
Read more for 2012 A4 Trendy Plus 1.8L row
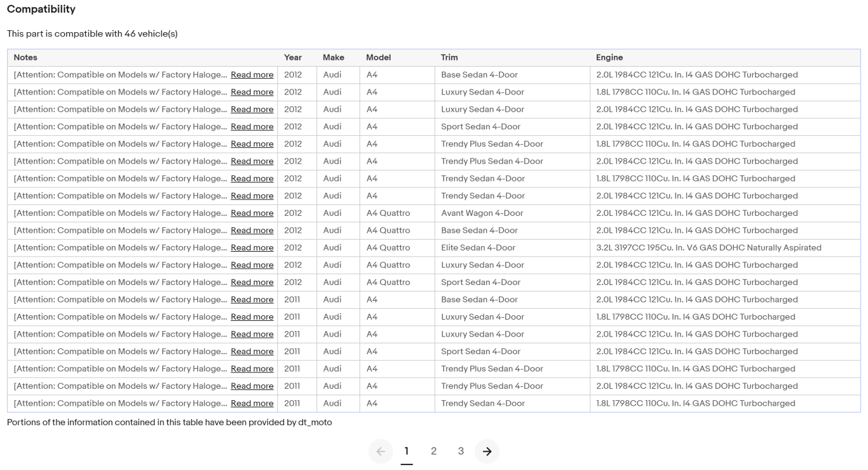(x=252, y=144)
